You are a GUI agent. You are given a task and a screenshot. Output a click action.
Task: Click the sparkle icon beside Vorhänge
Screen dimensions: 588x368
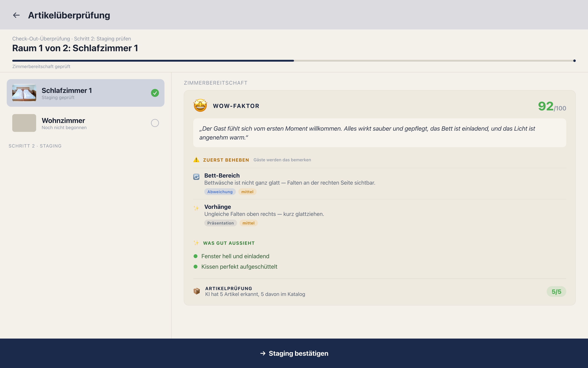pyautogui.click(x=196, y=208)
